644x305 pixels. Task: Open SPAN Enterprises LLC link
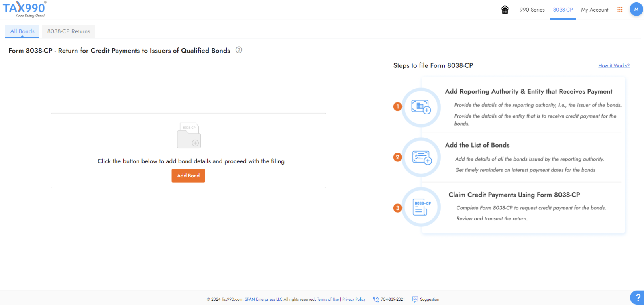coord(263,299)
